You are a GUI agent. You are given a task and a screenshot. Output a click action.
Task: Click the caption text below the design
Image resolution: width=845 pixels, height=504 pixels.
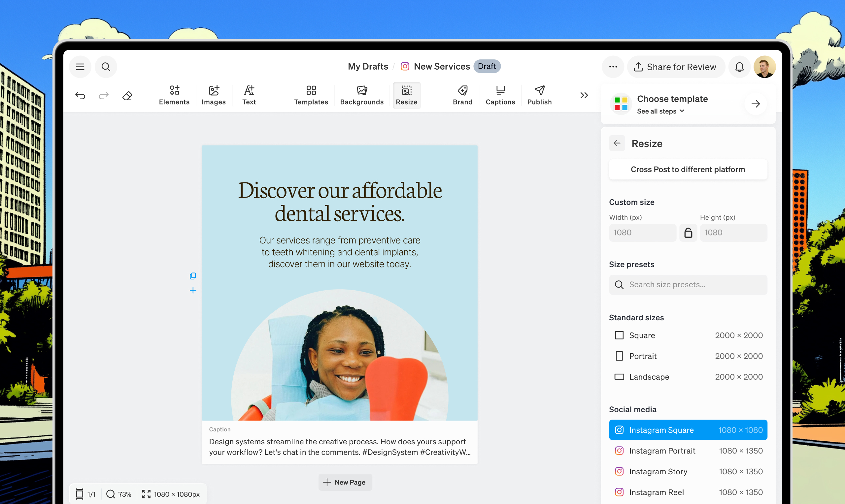point(340,447)
